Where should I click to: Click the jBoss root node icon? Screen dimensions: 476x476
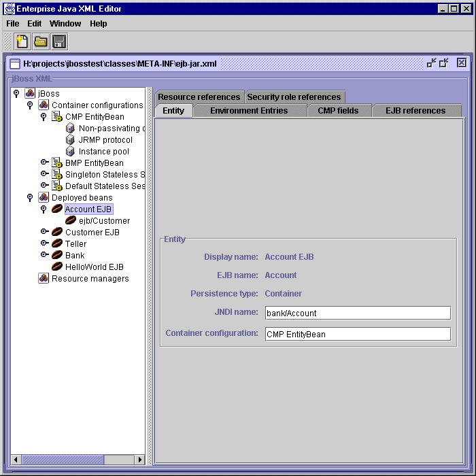[30, 93]
